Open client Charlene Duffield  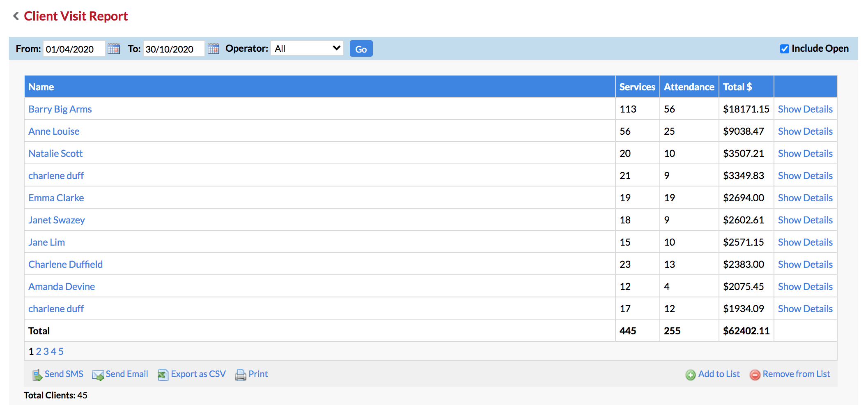coord(65,265)
